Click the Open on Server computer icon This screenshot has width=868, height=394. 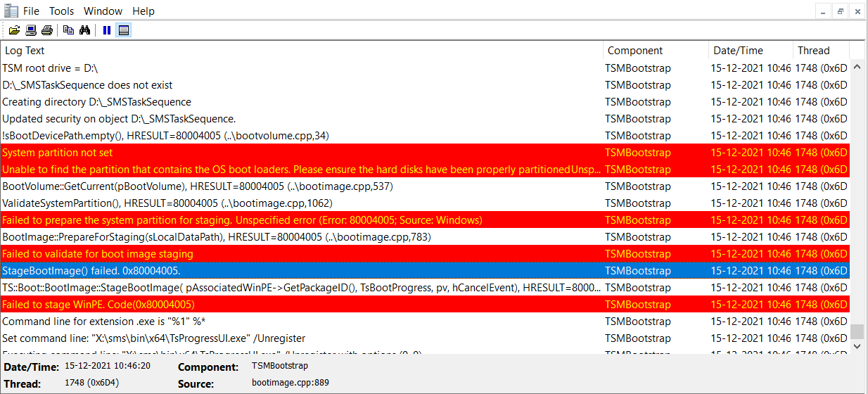31,30
